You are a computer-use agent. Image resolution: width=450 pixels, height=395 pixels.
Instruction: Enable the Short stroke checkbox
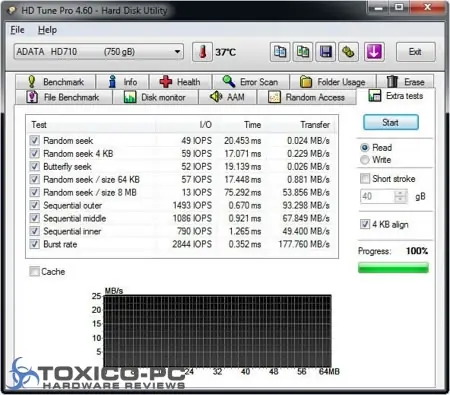pos(365,179)
